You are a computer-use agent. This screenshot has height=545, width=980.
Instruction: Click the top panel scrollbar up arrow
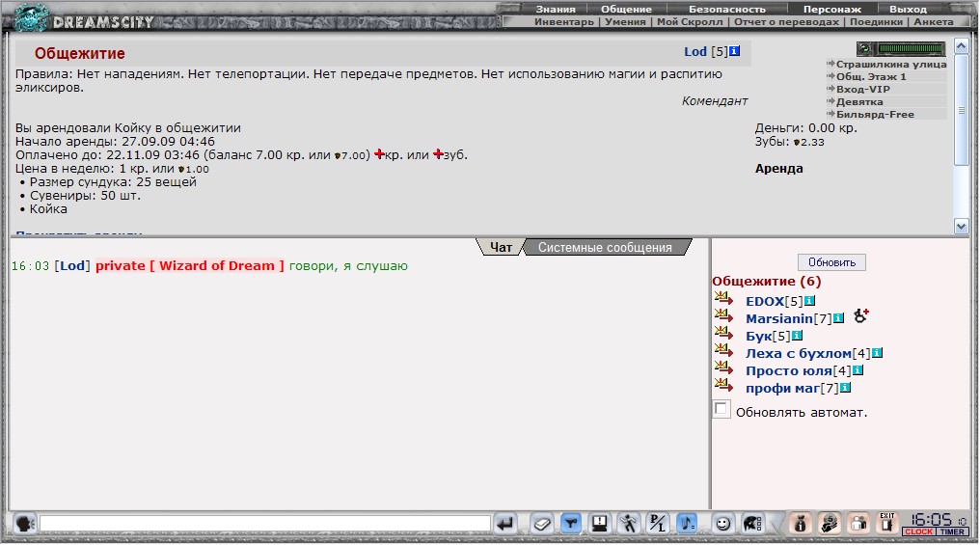pyautogui.click(x=962, y=46)
